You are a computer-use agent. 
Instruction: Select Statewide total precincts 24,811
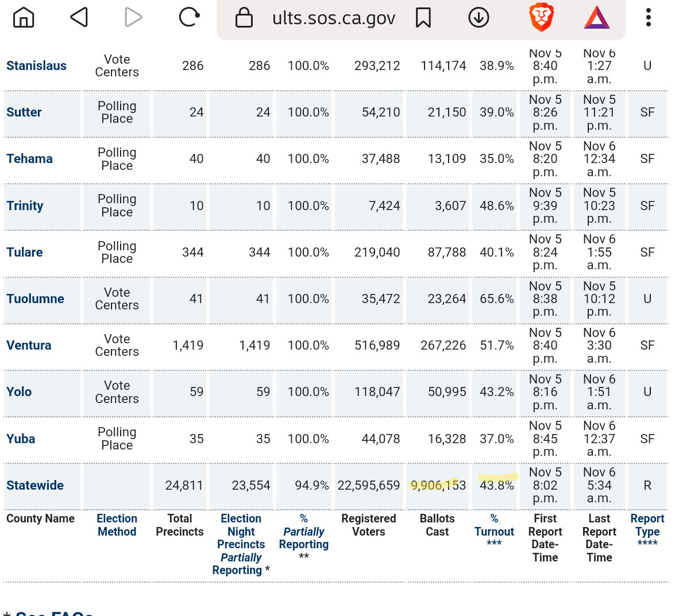[x=184, y=485]
